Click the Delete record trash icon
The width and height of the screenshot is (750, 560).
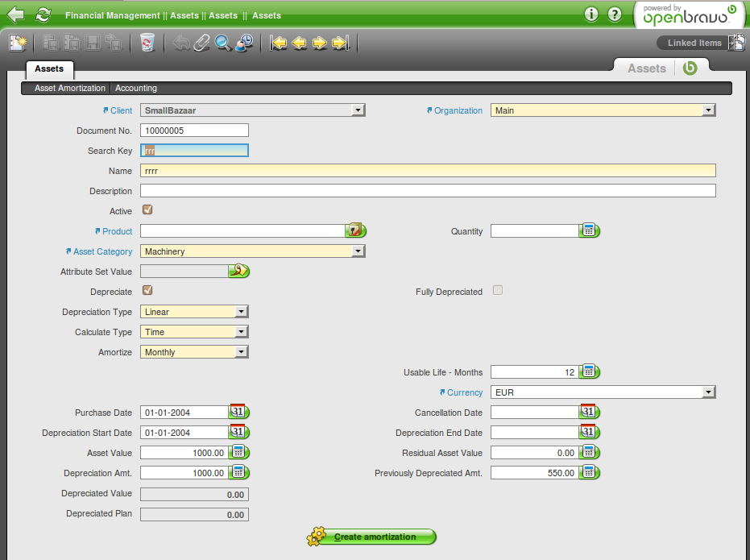pyautogui.click(x=147, y=43)
